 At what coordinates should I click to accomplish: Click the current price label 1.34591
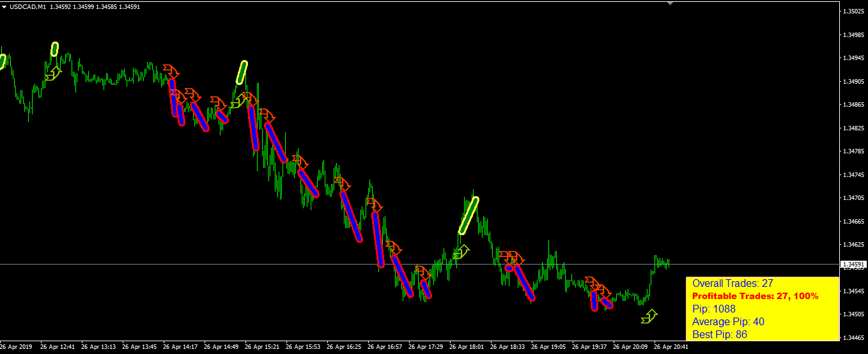click(853, 264)
